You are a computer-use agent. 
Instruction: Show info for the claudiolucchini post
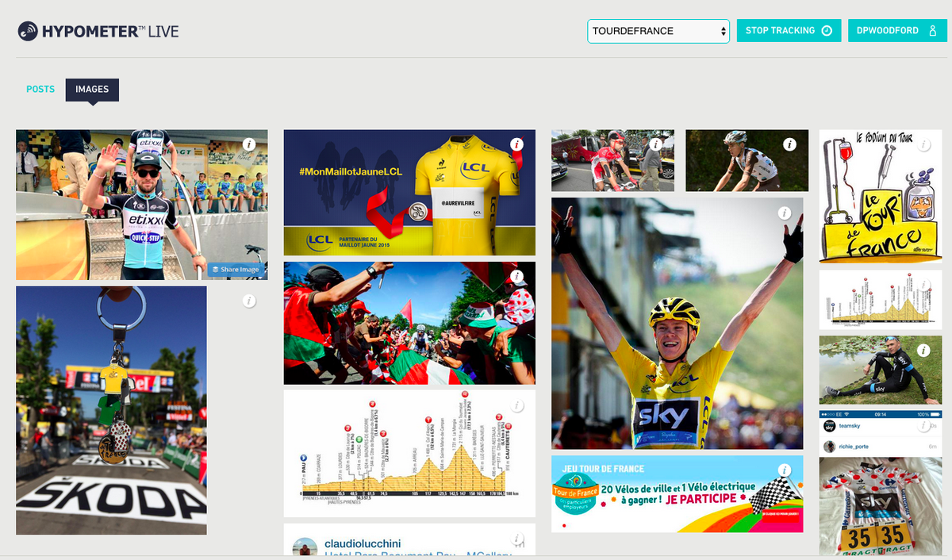point(517,539)
